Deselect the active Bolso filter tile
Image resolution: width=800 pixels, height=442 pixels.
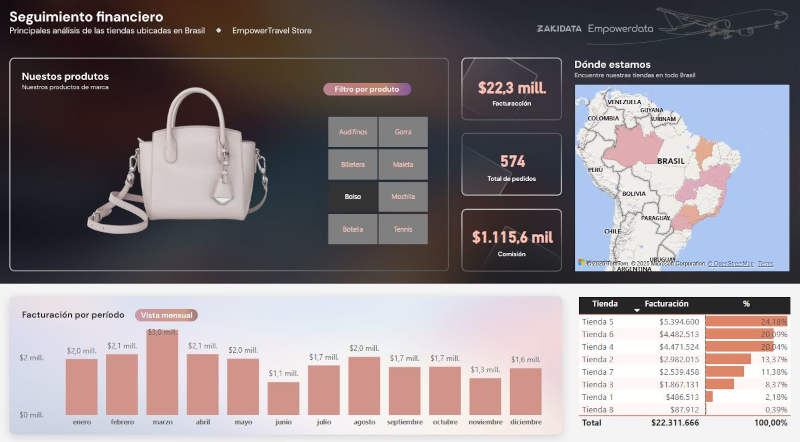click(x=353, y=196)
